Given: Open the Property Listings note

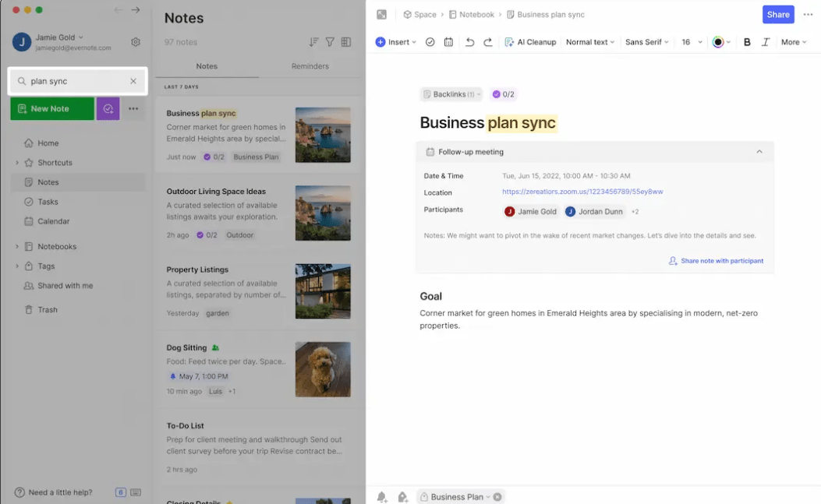Looking at the screenshot, I should (259, 291).
